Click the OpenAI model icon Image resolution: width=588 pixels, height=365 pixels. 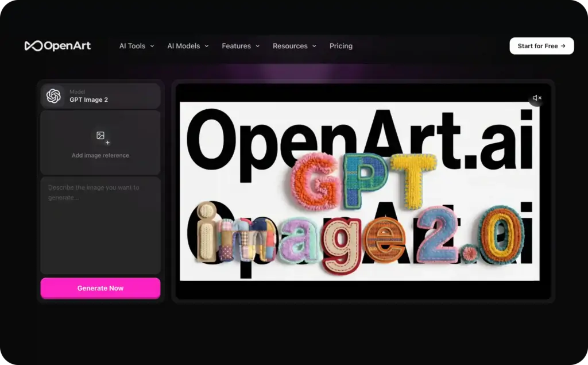tap(53, 96)
